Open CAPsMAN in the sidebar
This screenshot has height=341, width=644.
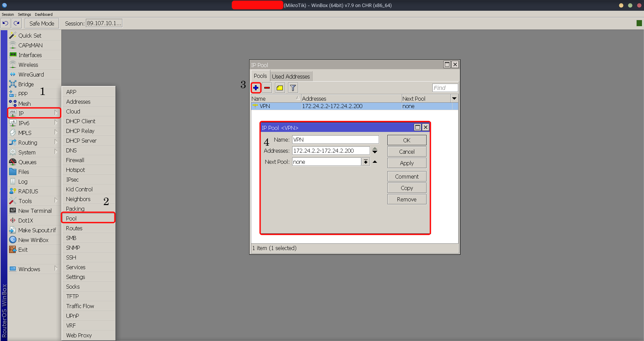(34, 45)
